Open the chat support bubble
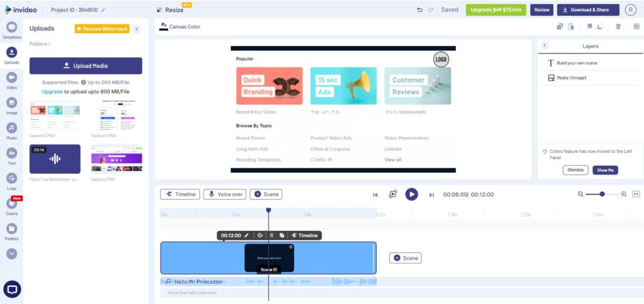This screenshot has height=304, width=644. point(12,290)
